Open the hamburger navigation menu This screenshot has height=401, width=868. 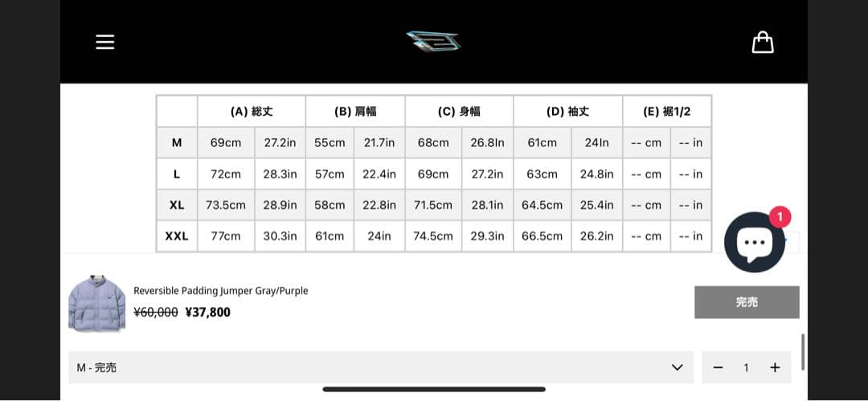[105, 42]
